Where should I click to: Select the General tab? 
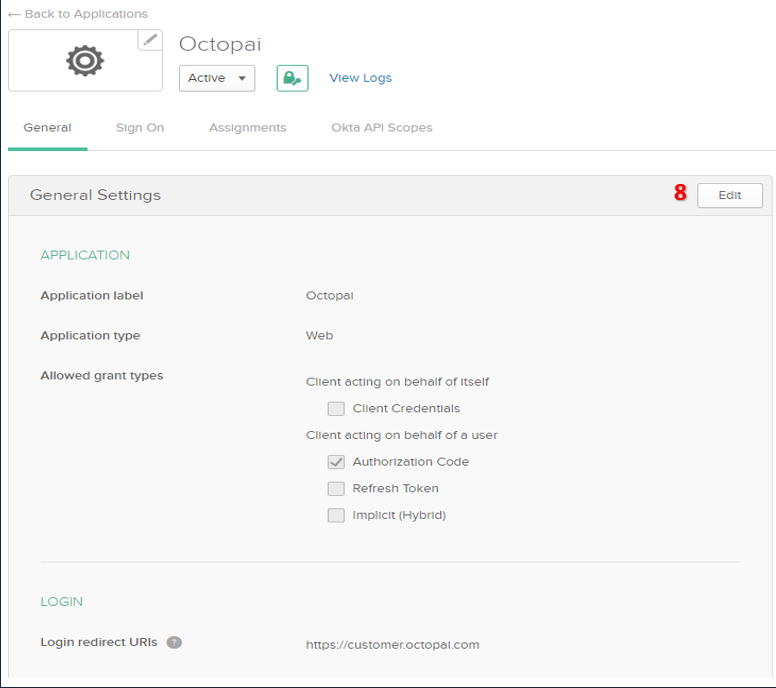pos(48,128)
